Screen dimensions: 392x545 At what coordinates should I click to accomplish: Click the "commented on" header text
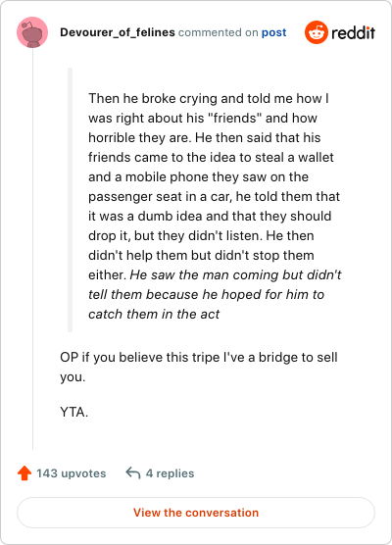219,32
